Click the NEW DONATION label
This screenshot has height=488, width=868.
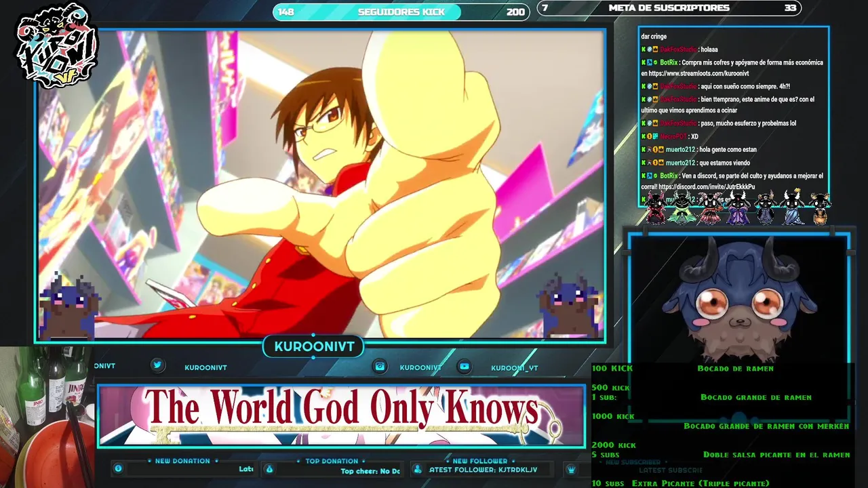(x=182, y=461)
